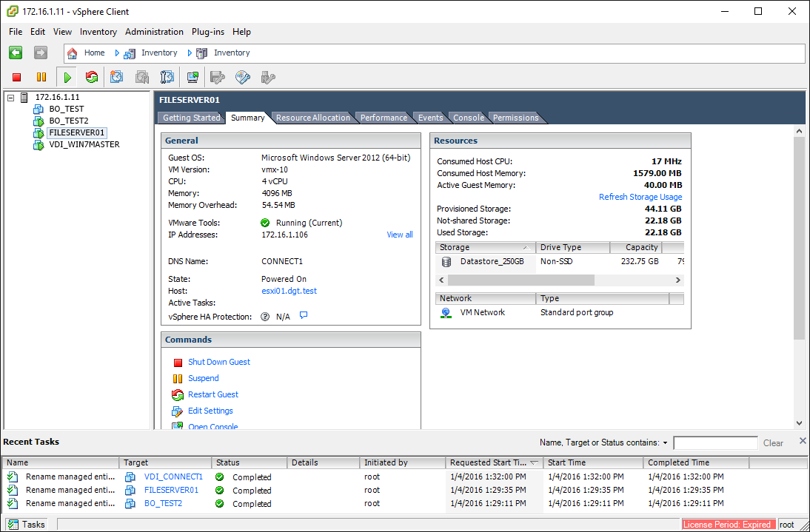This screenshot has width=810, height=532.
Task: Click the host server icon for 172.16.1.11
Action: (x=24, y=97)
